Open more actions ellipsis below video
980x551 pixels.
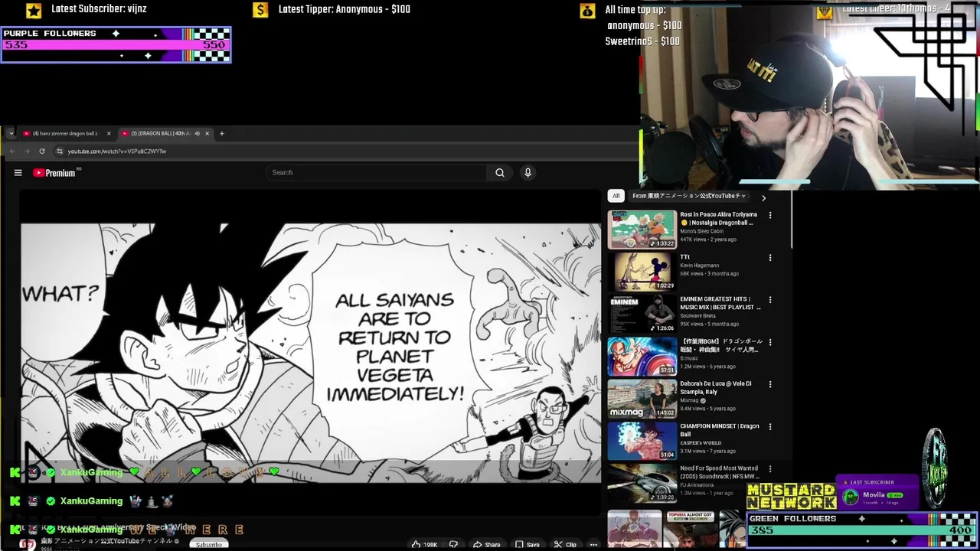pos(593,545)
